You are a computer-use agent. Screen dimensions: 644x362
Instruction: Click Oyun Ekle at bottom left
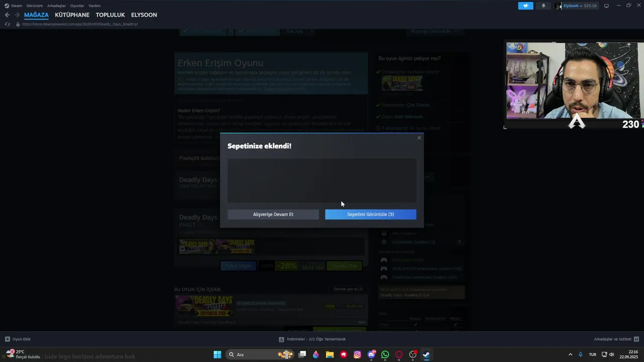(18, 339)
